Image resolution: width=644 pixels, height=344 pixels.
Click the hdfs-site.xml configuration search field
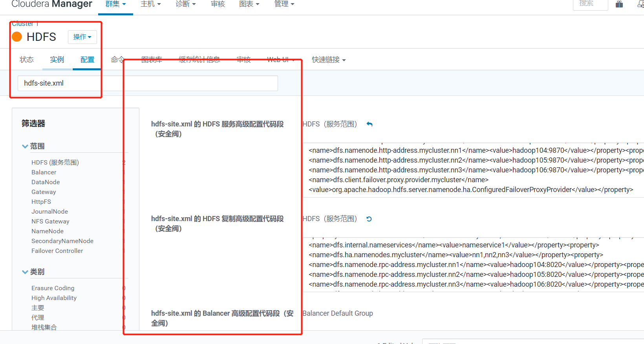point(148,83)
